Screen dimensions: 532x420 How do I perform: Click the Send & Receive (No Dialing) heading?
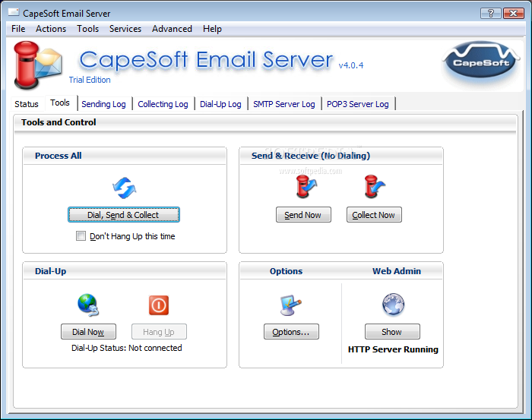[x=310, y=156]
